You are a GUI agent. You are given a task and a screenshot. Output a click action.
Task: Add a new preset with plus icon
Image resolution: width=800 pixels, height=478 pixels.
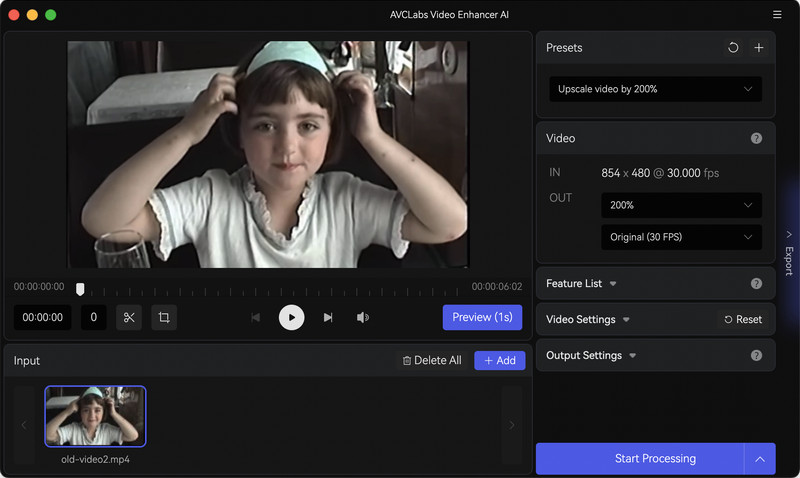(x=759, y=48)
